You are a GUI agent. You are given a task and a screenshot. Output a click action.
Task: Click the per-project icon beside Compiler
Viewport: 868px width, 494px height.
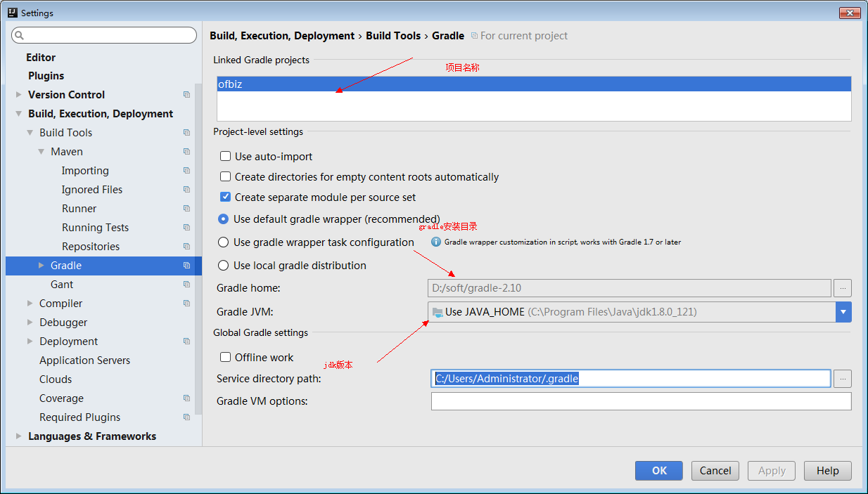186,304
